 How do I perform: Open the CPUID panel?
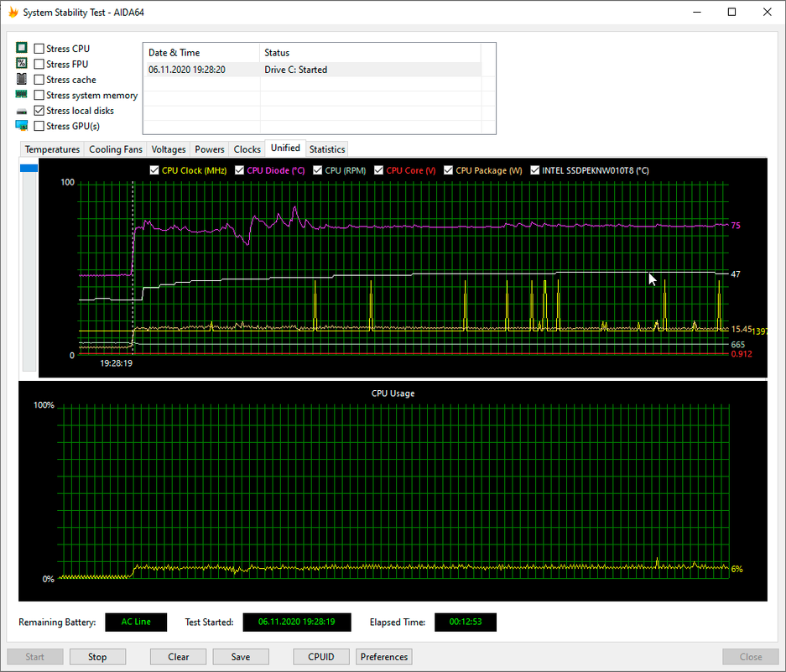click(x=320, y=657)
